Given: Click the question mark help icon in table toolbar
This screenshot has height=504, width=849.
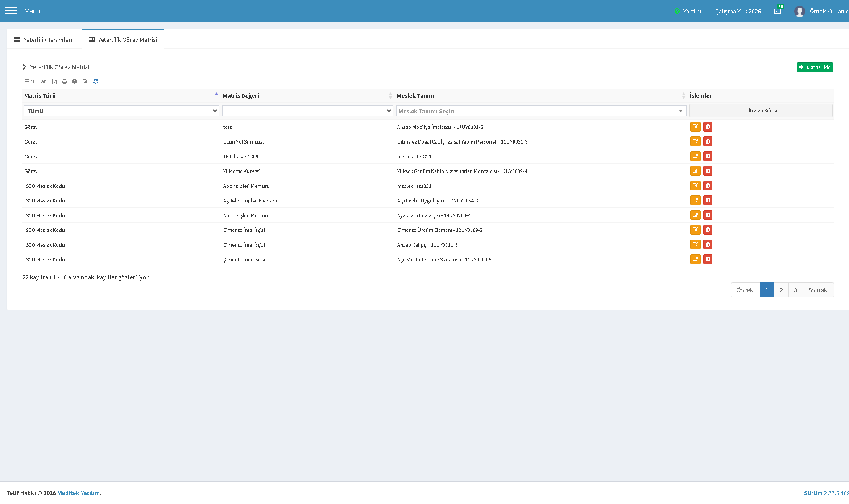Looking at the screenshot, I should pyautogui.click(x=75, y=82).
